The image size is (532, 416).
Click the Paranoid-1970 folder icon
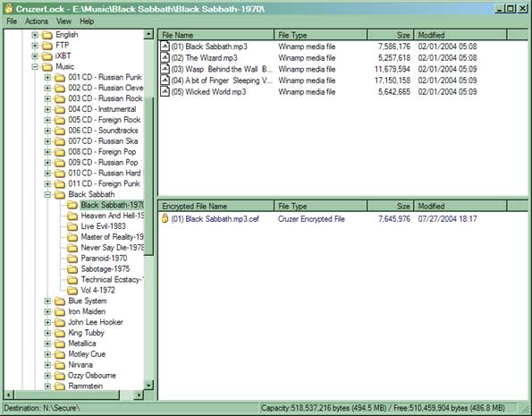[x=72, y=259]
